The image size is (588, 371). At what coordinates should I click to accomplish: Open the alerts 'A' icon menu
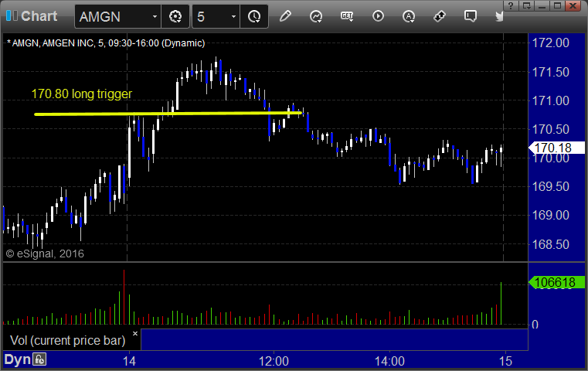tap(409, 16)
